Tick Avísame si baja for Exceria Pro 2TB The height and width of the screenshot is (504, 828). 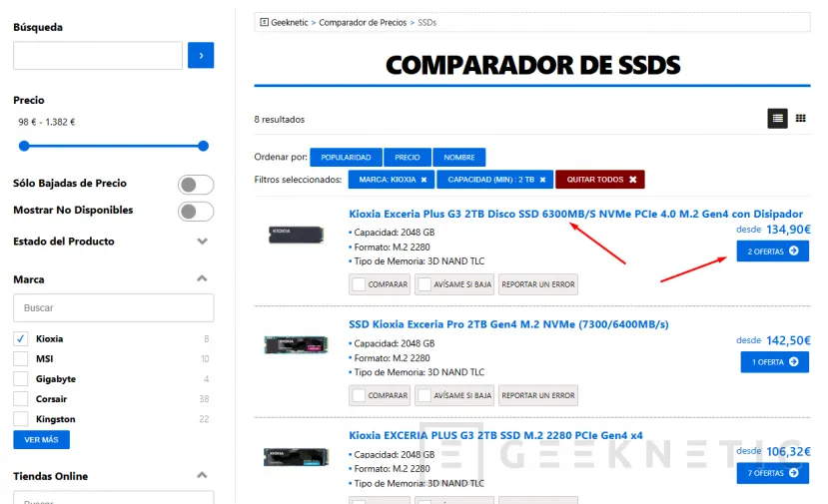pyautogui.click(x=424, y=395)
